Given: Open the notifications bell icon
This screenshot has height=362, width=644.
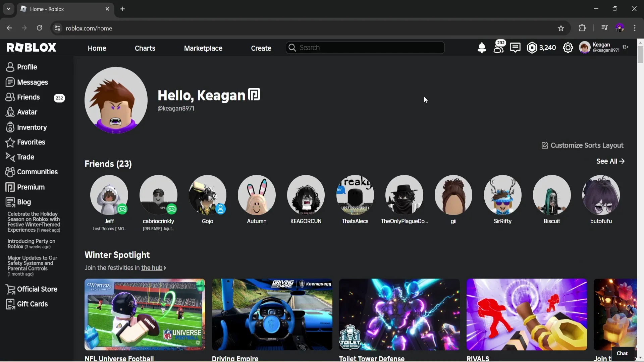Looking at the screenshot, I should 482,48.
